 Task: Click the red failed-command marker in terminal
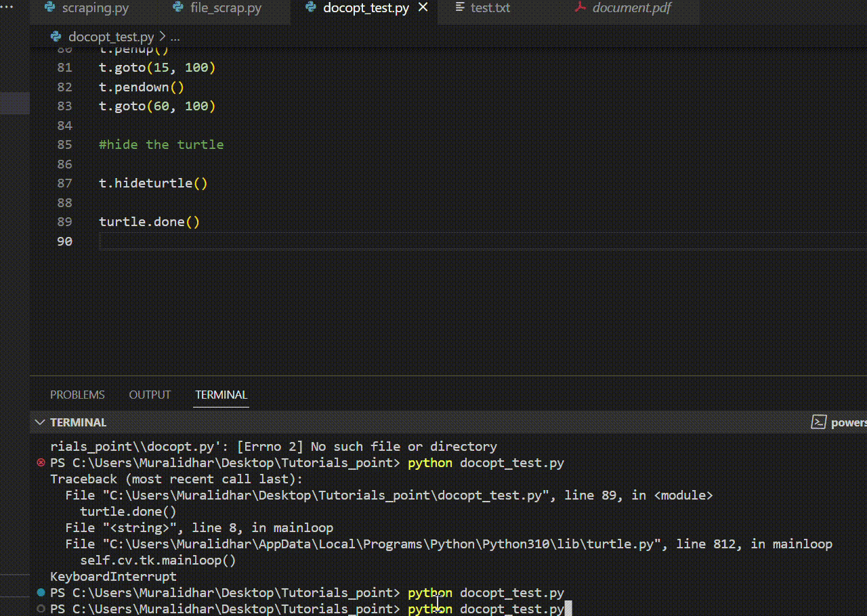pyautogui.click(x=41, y=463)
